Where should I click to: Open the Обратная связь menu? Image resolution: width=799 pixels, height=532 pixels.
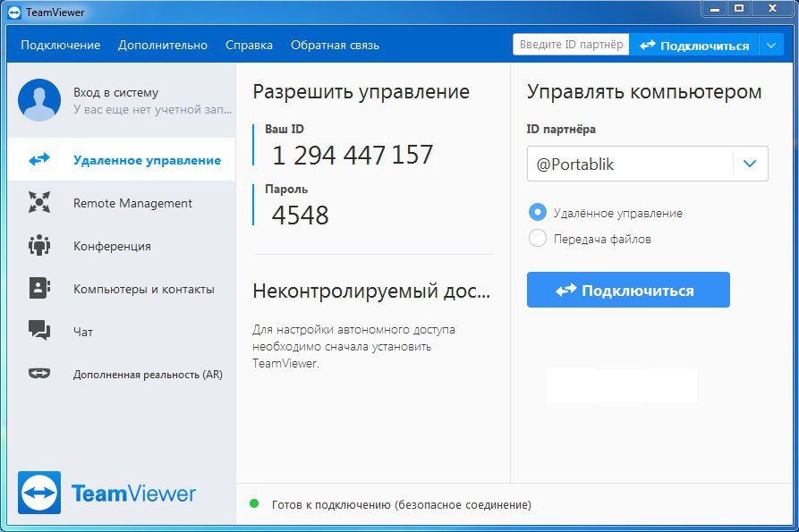(335, 46)
